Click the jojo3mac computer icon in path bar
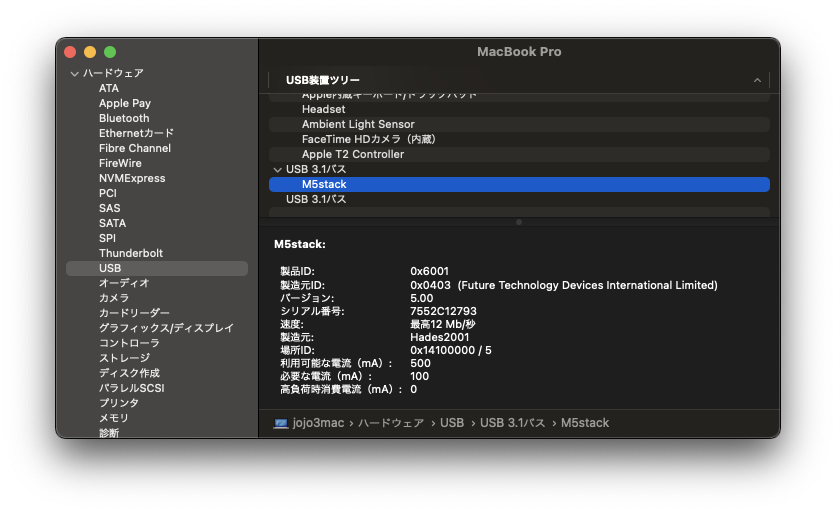 280,423
